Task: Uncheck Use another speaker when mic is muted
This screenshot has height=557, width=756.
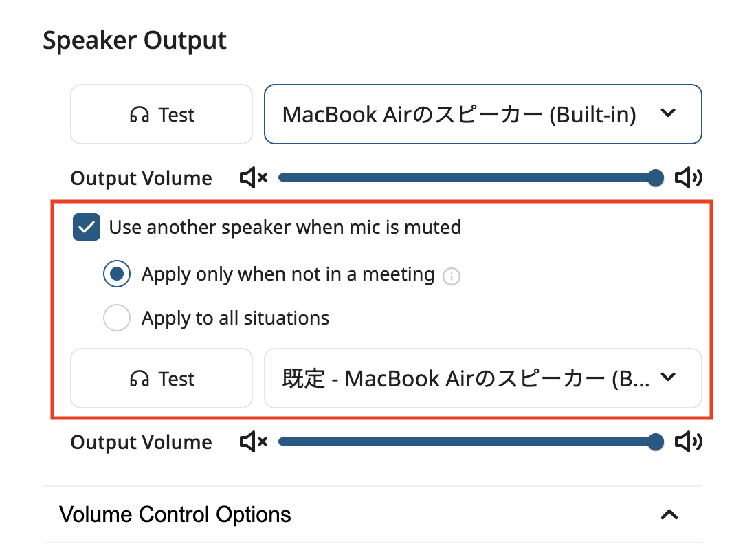Action: coord(86,227)
